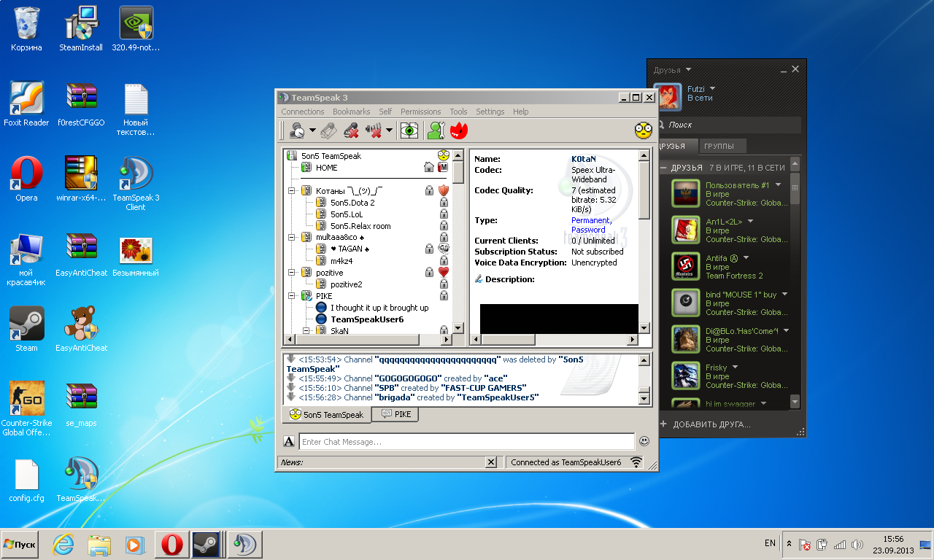The height and width of the screenshot is (560, 934).
Task: Open dropdown next to Пользователь #1
Action: tap(778, 185)
